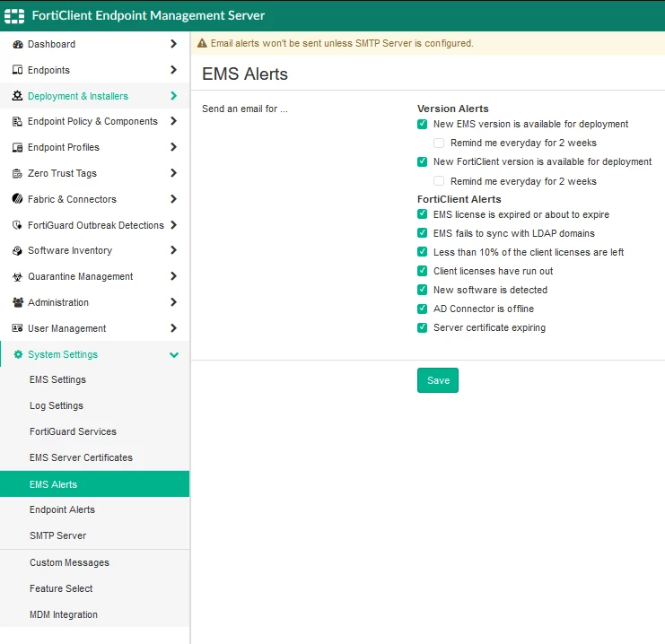
Task: Click the Fabric & Connectors icon
Action: [17, 199]
